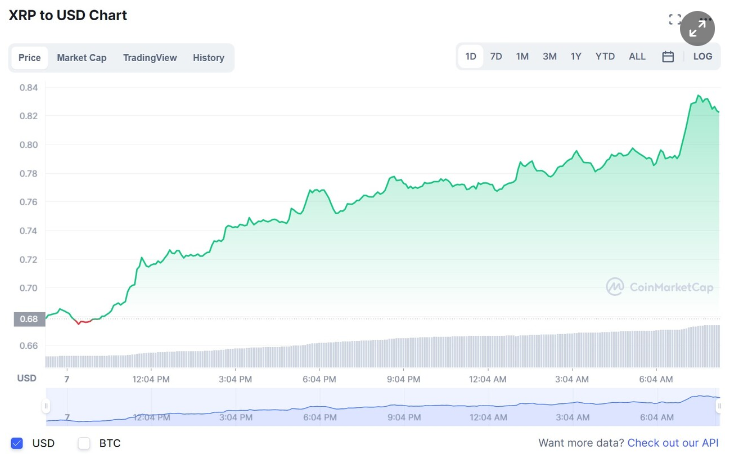
Task: Click the right handle of range navigator
Action: 719,405
